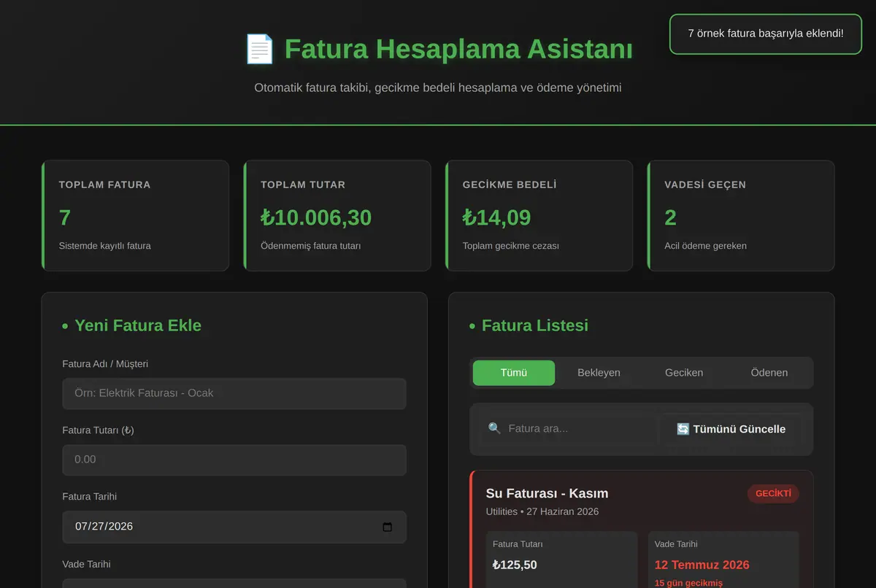
Task: Click the 'Utilities • 27 Haziran 2026' subtitle
Action: pos(542,512)
